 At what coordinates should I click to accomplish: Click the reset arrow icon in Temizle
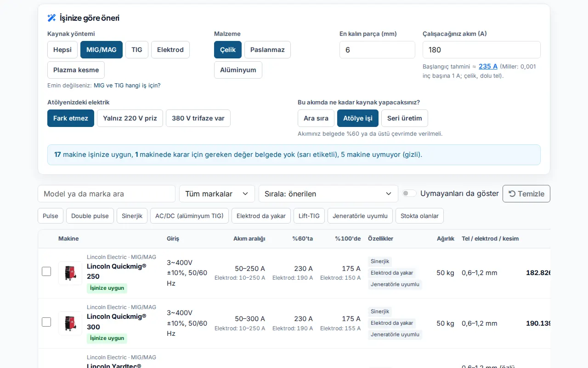coord(512,194)
